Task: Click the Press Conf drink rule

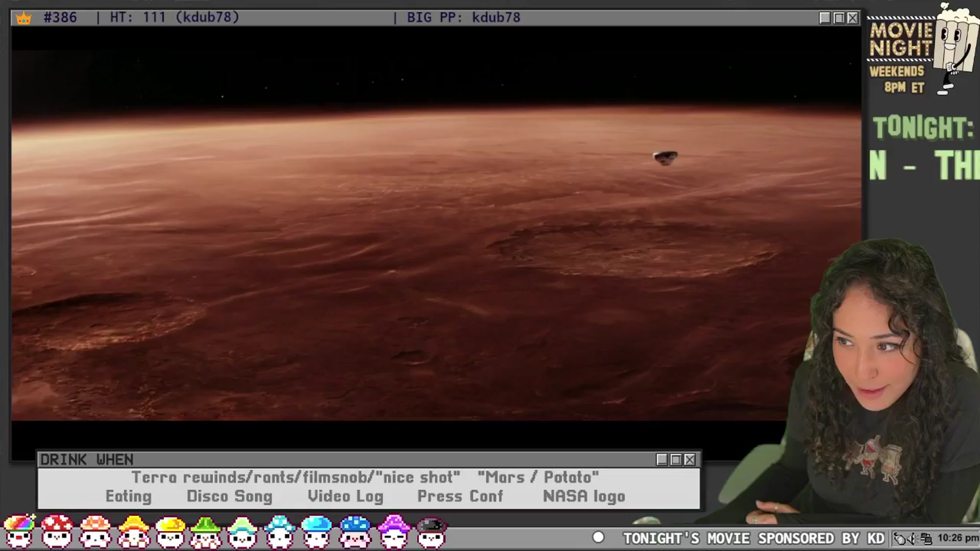Action: coord(460,496)
